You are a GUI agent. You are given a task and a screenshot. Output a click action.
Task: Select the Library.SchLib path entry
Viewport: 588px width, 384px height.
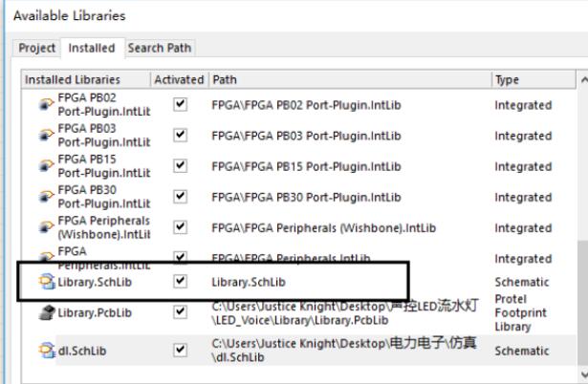(x=249, y=282)
